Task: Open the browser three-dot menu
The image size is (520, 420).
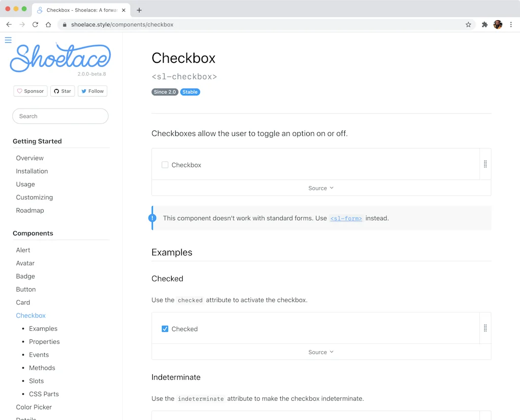Action: point(511,24)
